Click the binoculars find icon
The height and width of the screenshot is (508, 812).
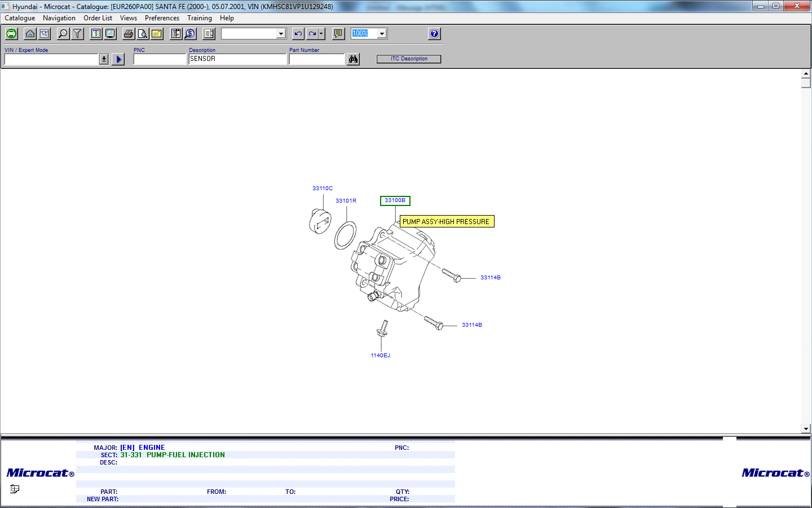pyautogui.click(x=353, y=59)
